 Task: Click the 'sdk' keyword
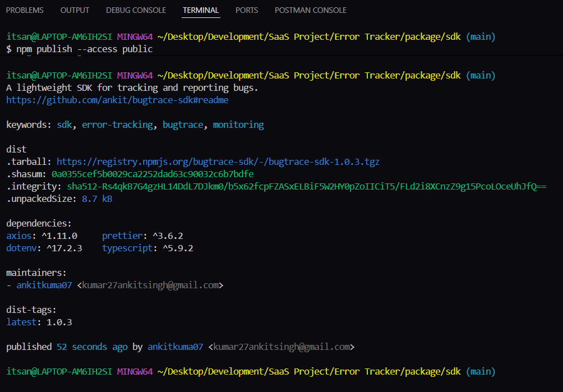point(64,125)
